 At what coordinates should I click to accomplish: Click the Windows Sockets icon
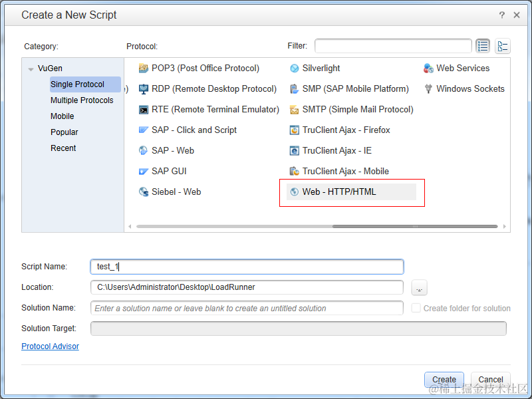[x=428, y=89]
